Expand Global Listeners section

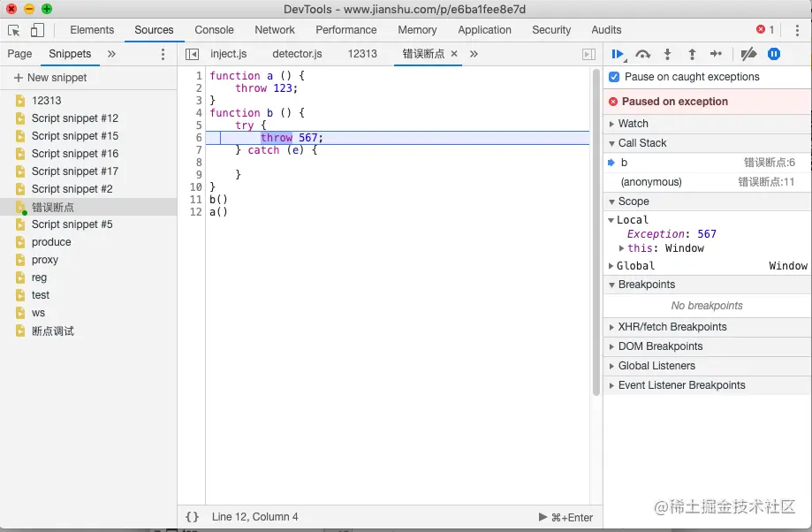point(707,366)
